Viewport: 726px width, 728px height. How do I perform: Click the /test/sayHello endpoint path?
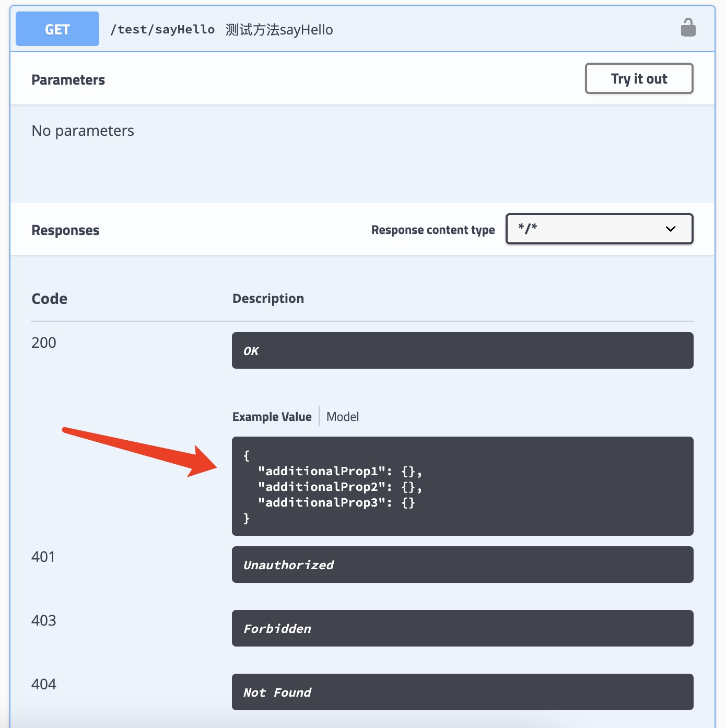point(162,29)
